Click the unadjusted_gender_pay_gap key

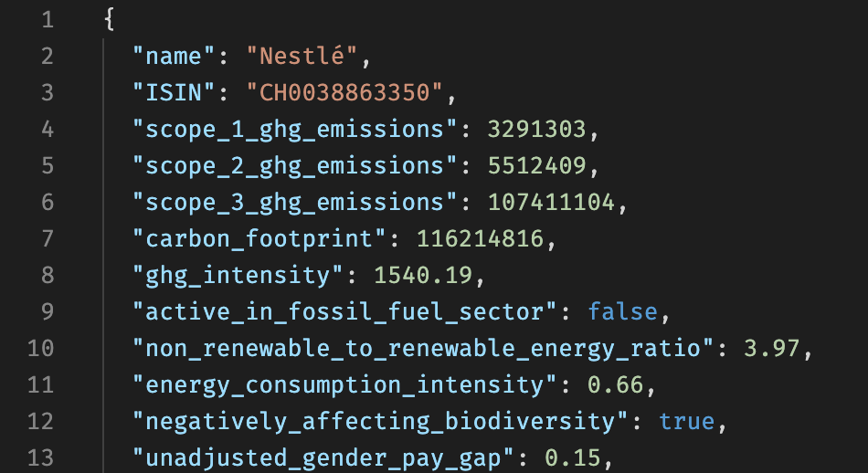pos(323,458)
